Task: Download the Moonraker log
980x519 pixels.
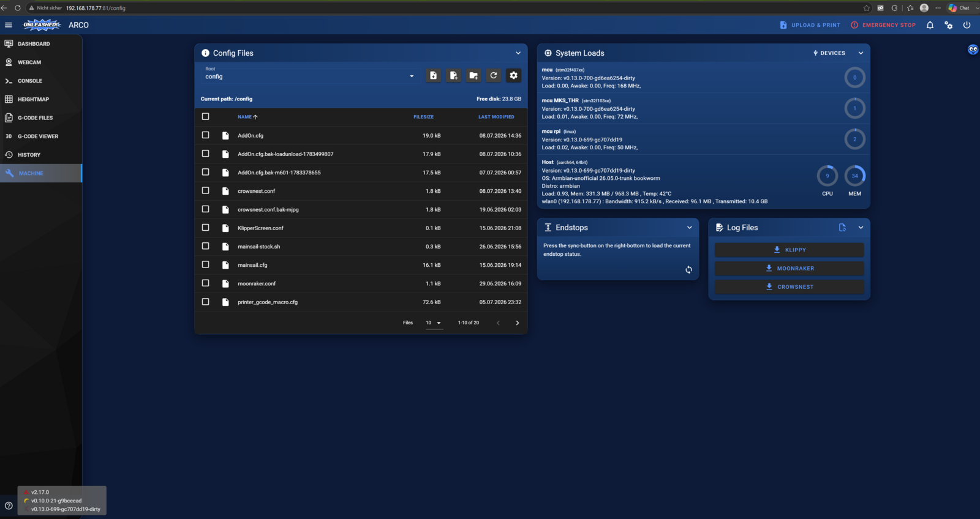Action: point(789,268)
